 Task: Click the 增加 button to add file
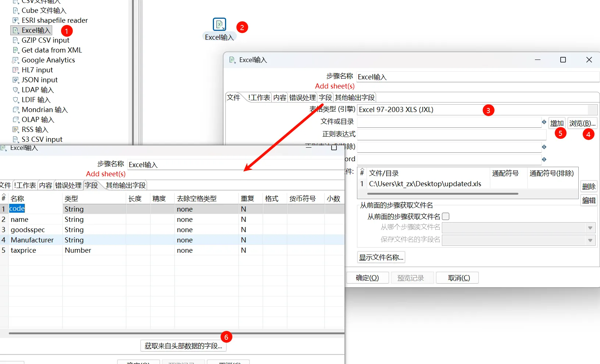coord(557,123)
